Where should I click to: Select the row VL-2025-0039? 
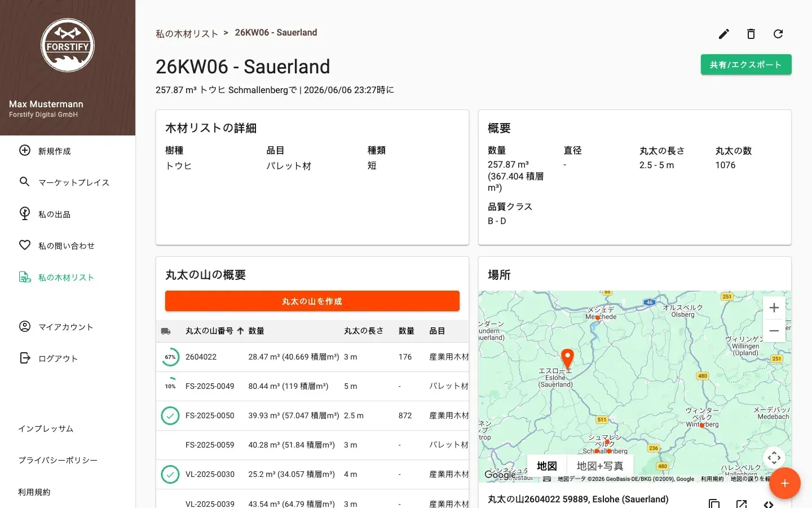tap(312, 499)
